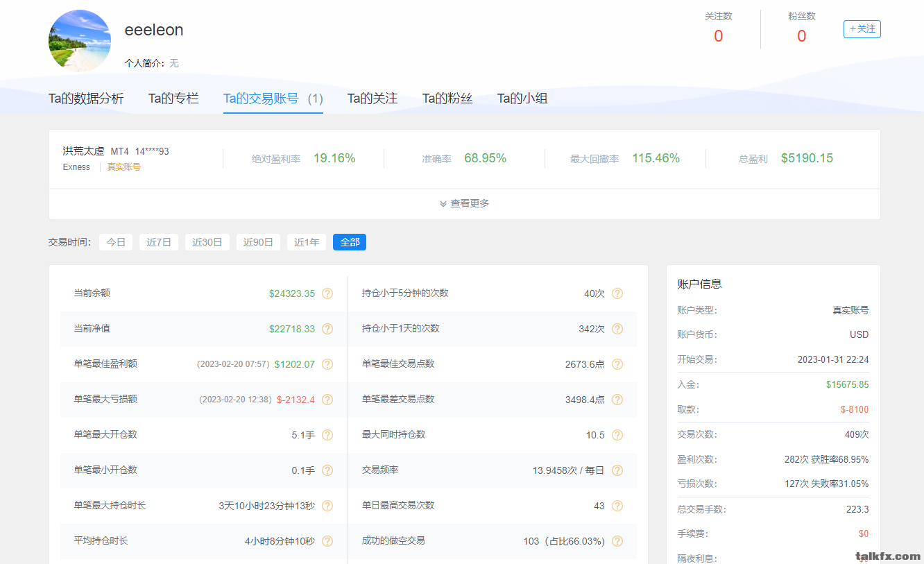
Task: Click the 准确率 value 68.95%
Action: coord(486,158)
